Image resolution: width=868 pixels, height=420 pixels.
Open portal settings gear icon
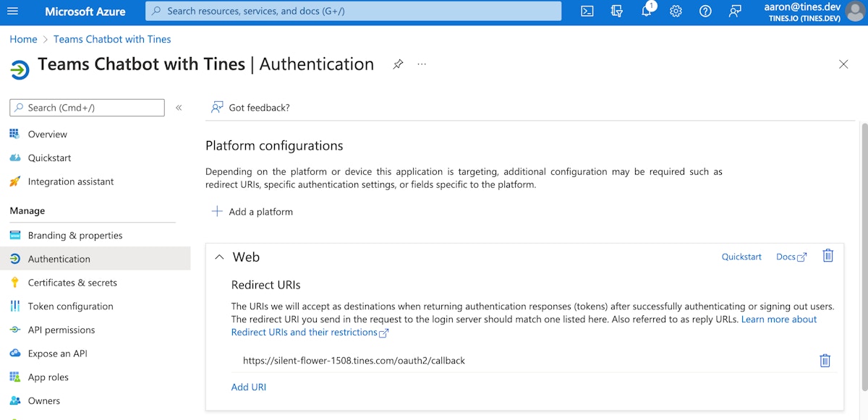pos(676,11)
